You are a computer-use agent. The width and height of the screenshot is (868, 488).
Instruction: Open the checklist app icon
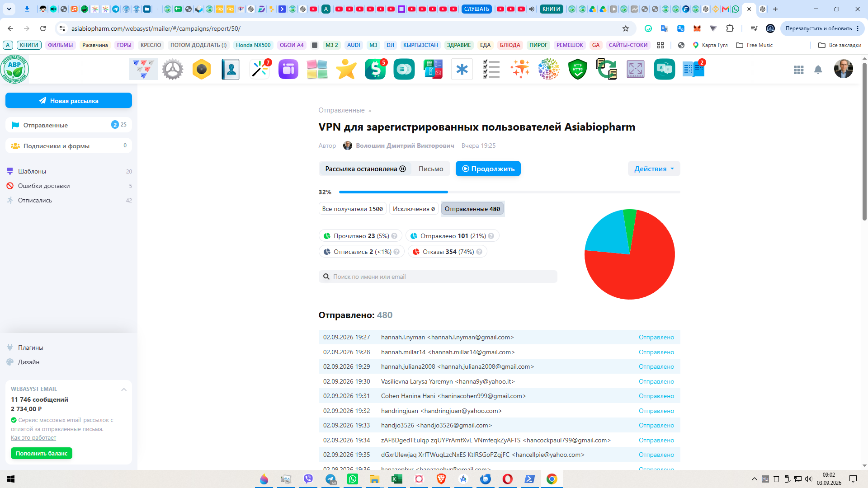(x=491, y=69)
